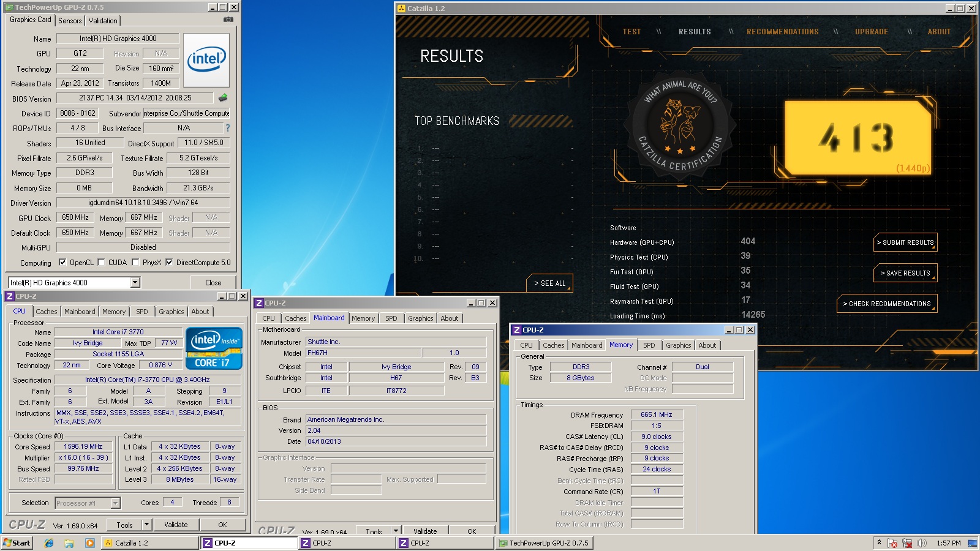Switch to Catzilla 1.2 taskbar button
The image size is (980, 551).
tap(149, 543)
